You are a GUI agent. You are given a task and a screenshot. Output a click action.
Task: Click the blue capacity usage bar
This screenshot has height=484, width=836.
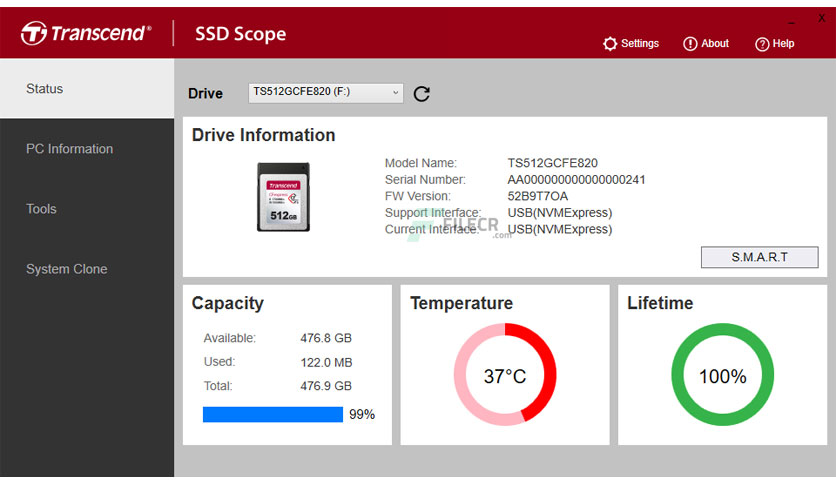pos(273,414)
